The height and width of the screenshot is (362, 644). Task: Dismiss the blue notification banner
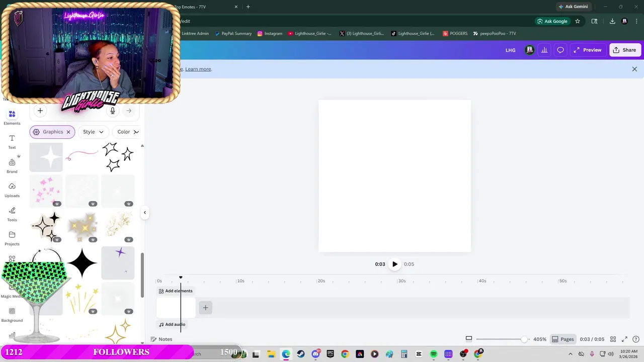pos(634,69)
